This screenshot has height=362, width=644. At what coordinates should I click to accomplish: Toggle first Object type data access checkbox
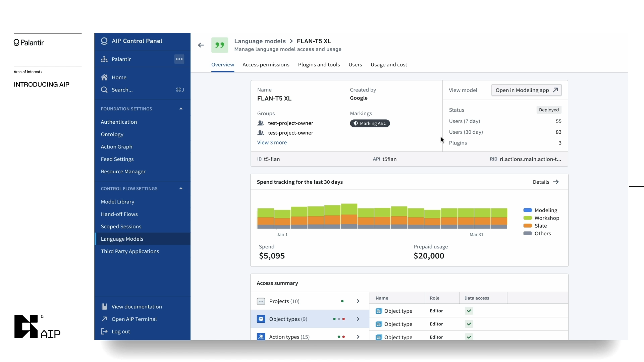469,311
